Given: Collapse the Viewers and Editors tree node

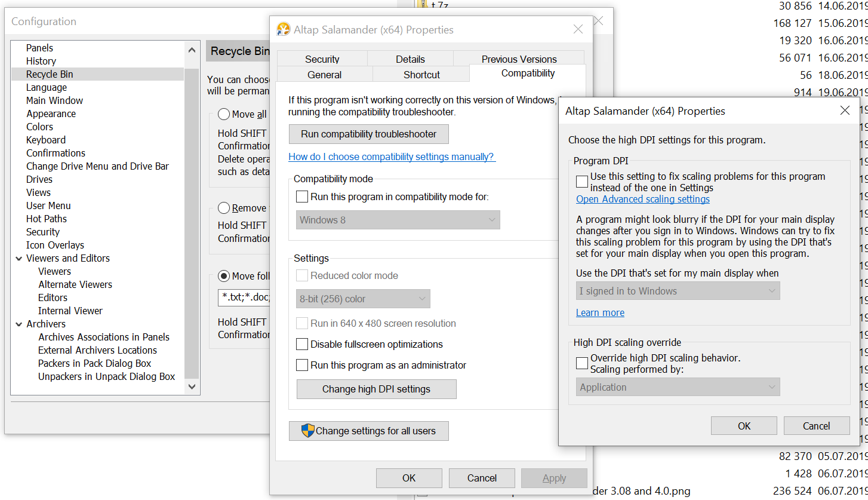Looking at the screenshot, I should 19,259.
